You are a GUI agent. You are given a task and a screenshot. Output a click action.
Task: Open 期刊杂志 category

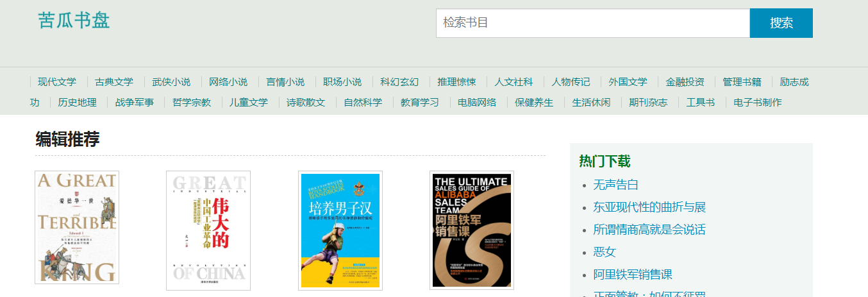click(648, 103)
